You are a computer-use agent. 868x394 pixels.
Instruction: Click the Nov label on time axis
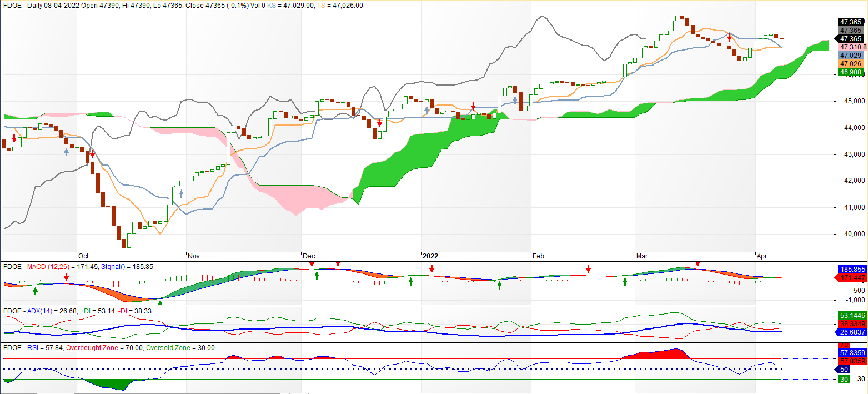click(194, 256)
